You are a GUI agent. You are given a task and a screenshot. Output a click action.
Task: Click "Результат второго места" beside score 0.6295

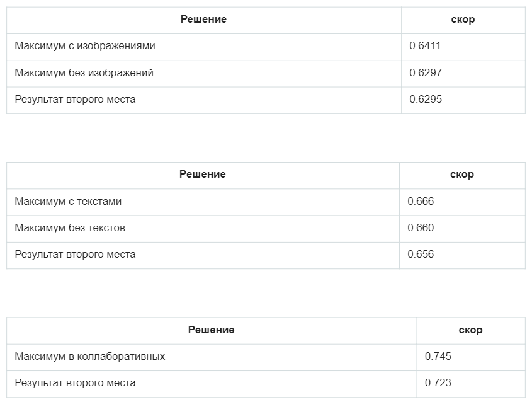[x=75, y=99]
